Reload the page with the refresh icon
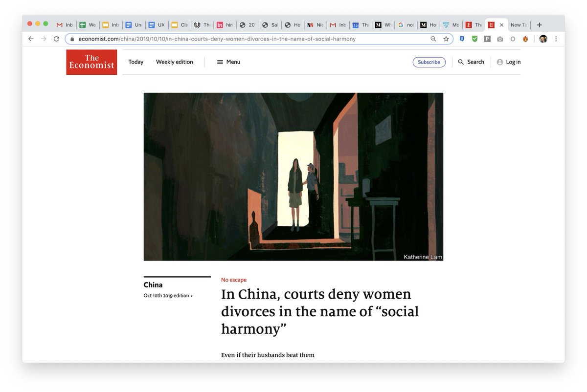The width and height of the screenshot is (587, 392). [x=56, y=39]
